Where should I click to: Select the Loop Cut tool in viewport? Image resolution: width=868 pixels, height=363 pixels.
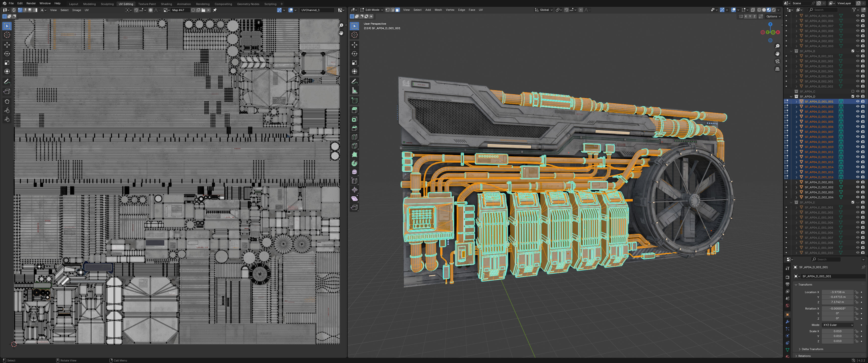click(x=355, y=137)
